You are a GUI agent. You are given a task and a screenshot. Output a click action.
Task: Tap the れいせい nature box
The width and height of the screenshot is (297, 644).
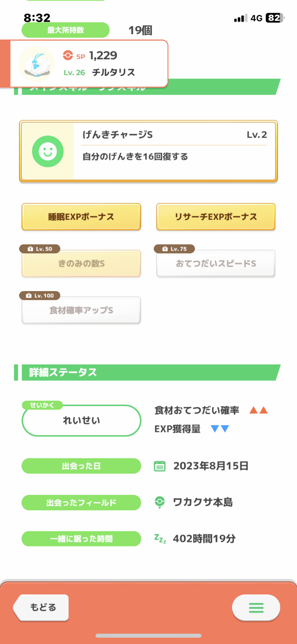point(81,420)
